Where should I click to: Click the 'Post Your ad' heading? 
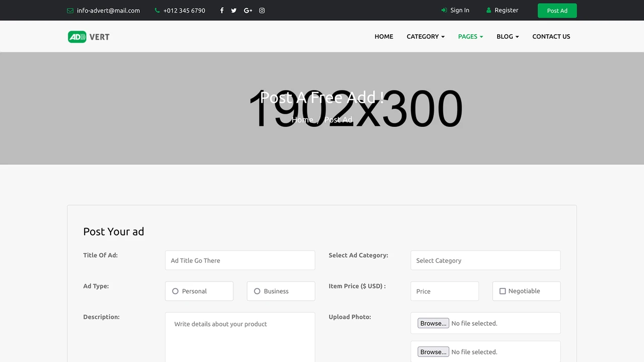(x=114, y=232)
